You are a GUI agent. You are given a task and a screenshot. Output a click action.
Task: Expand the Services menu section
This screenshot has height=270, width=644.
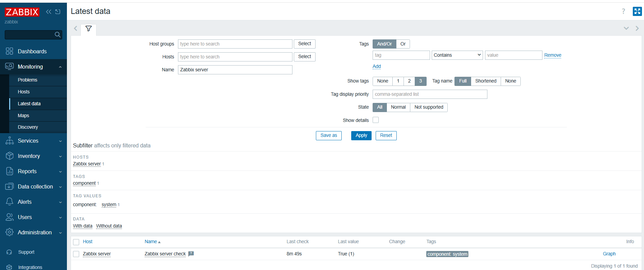[60, 141]
